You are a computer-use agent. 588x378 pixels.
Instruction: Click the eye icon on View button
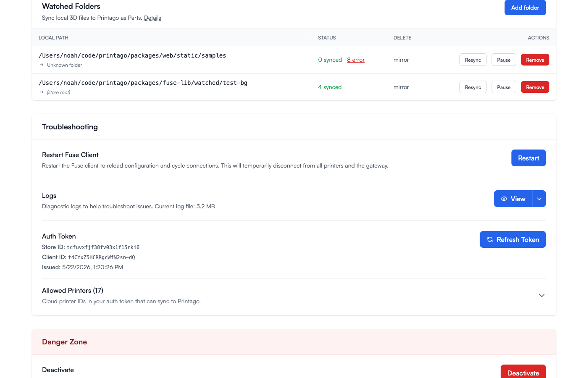click(504, 199)
